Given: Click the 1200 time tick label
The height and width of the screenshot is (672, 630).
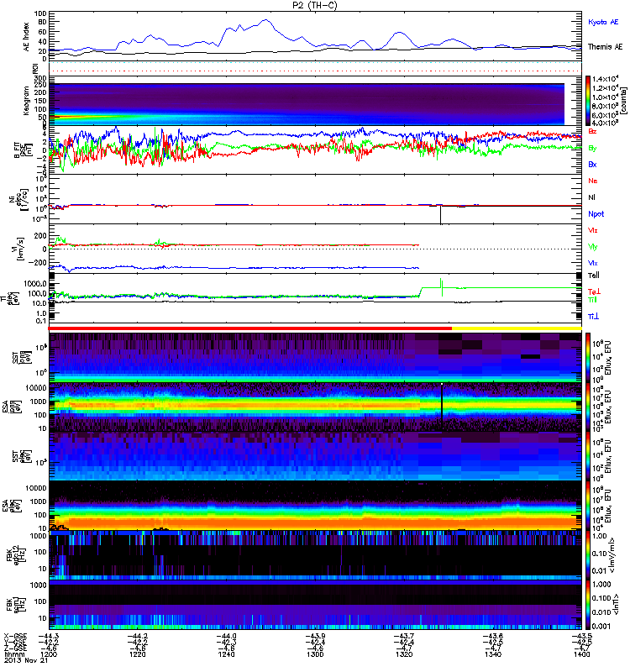Looking at the screenshot, I should (49, 654).
